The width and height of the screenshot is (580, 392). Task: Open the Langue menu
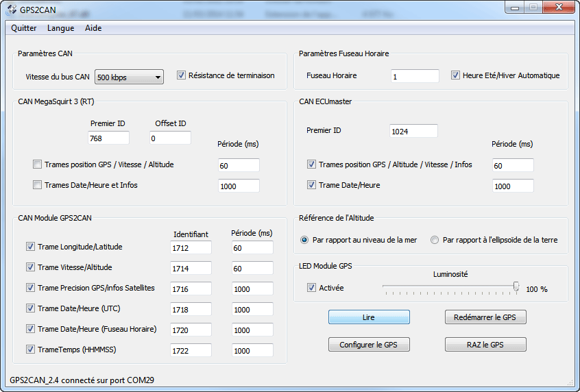click(60, 28)
